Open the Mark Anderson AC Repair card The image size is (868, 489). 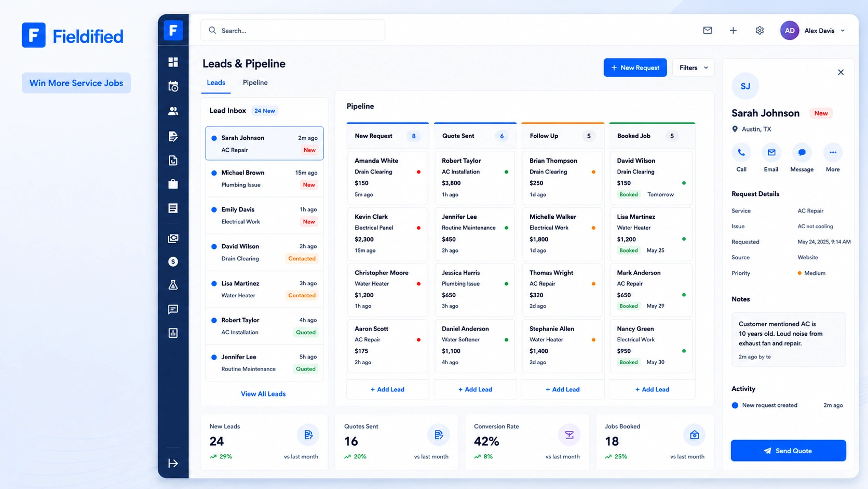[652, 289]
